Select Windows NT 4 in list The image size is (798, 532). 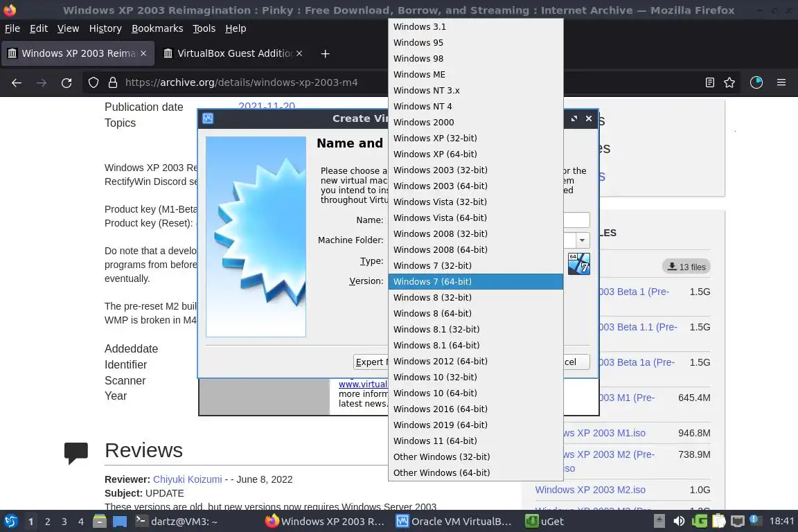pos(475,107)
